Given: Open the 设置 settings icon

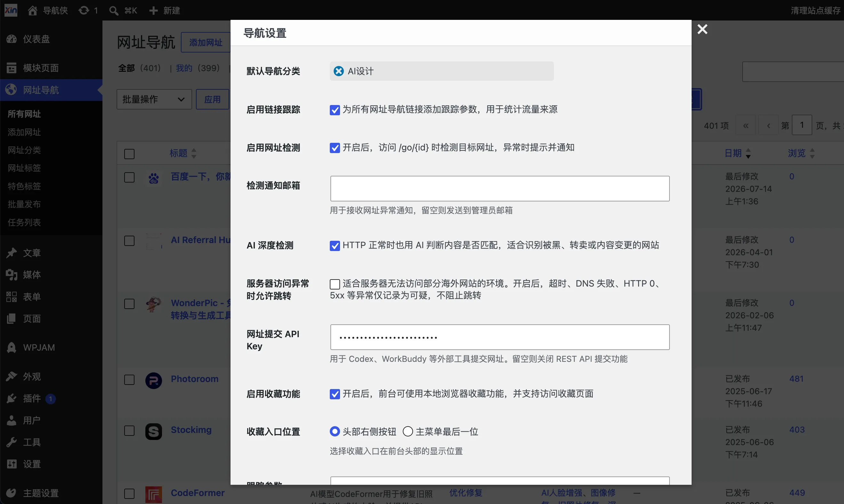Looking at the screenshot, I should (11, 464).
